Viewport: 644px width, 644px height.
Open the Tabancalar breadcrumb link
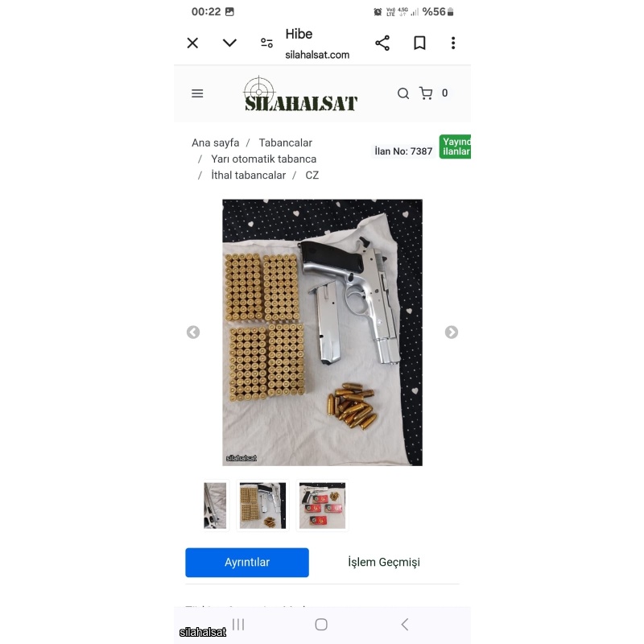point(286,142)
